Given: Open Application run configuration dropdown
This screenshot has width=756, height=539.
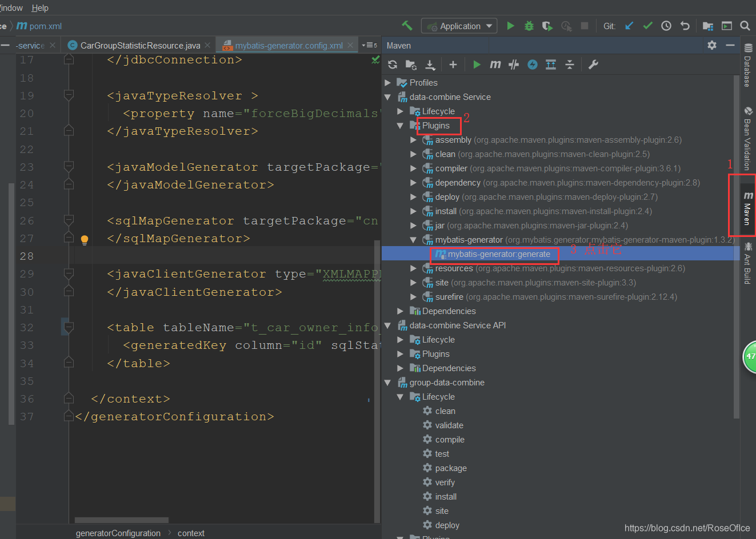Looking at the screenshot, I should tap(459, 26).
